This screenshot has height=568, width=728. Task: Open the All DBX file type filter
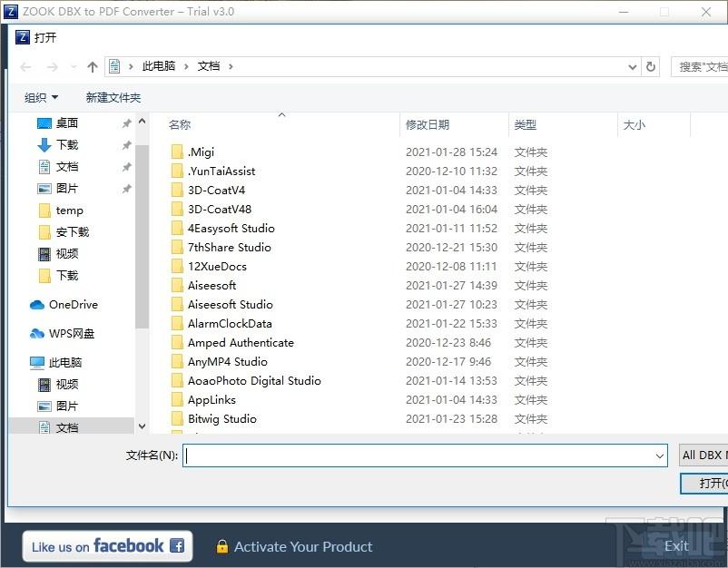click(x=703, y=455)
